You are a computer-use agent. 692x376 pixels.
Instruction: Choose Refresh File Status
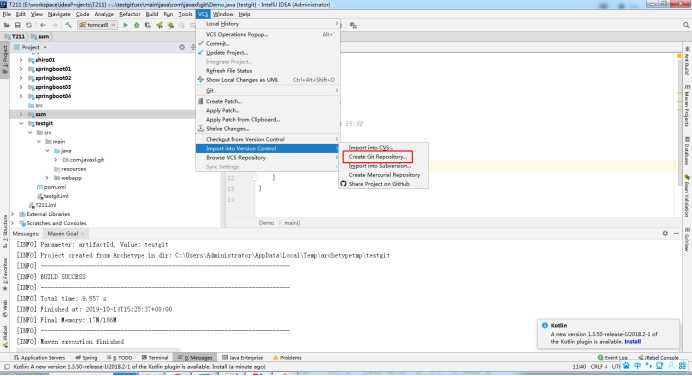267,71
